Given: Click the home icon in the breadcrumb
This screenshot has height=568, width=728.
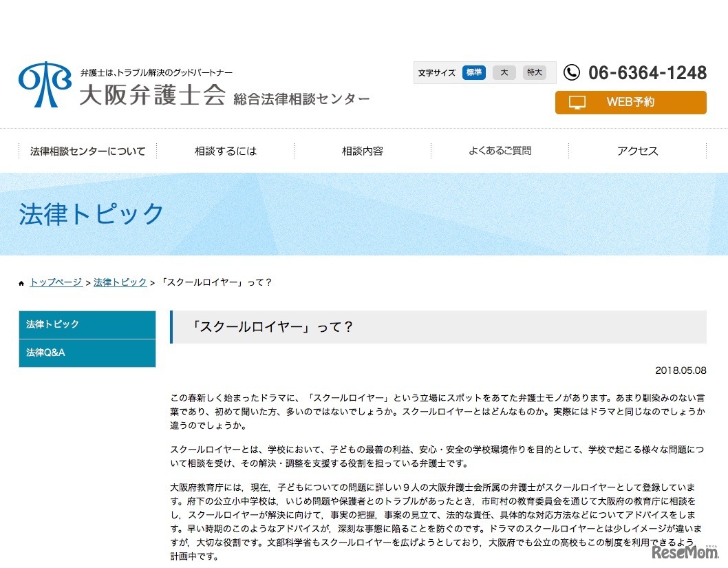Looking at the screenshot, I should point(21,282).
